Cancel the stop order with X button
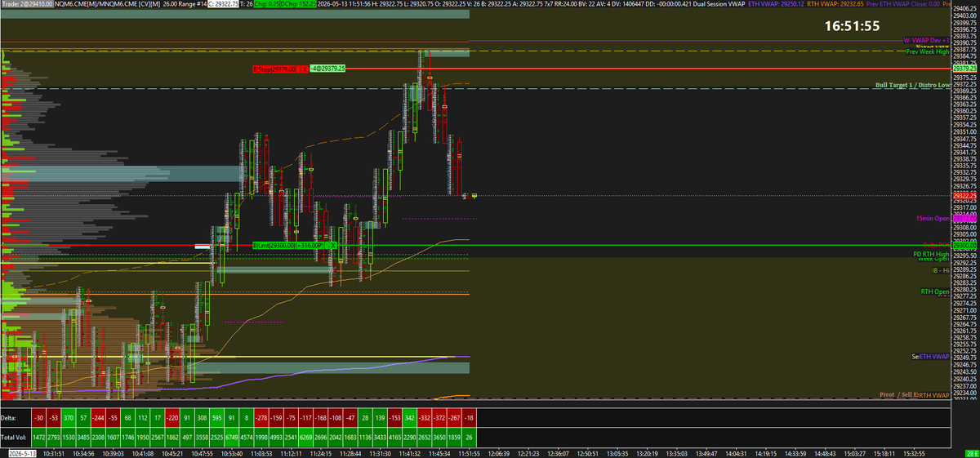 pos(304,69)
